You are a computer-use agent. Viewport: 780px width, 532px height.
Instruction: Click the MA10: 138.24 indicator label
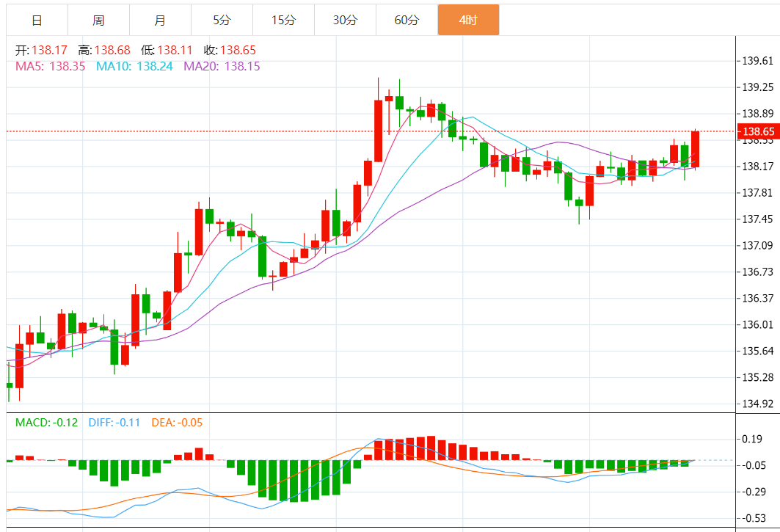point(134,66)
